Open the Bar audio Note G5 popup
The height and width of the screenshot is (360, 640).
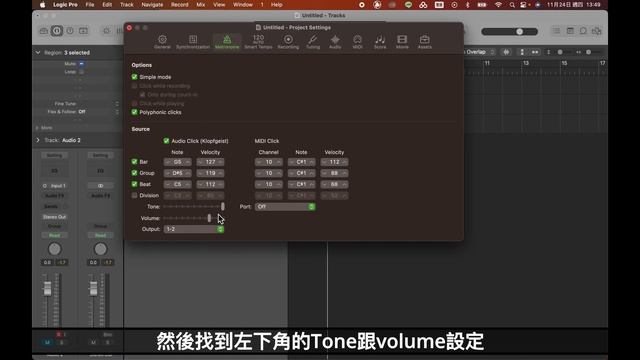[177, 162]
